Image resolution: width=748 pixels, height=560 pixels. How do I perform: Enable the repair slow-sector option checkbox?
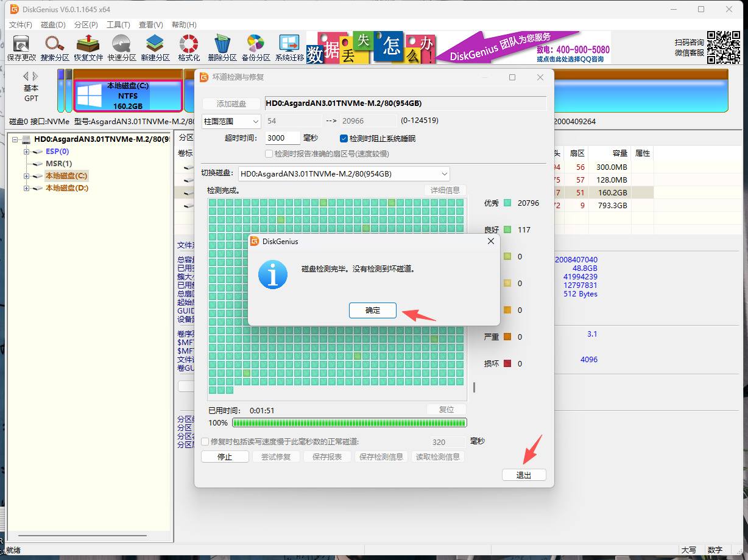click(x=205, y=441)
